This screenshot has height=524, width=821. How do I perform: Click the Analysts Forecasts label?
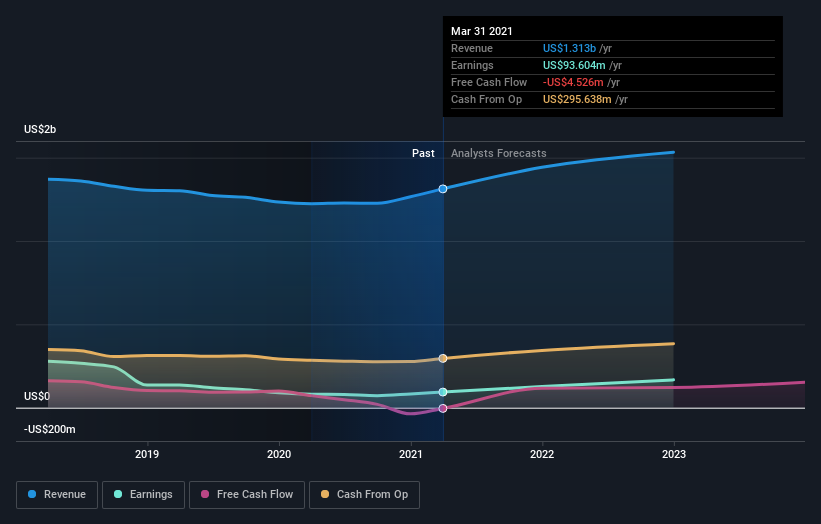(x=498, y=153)
